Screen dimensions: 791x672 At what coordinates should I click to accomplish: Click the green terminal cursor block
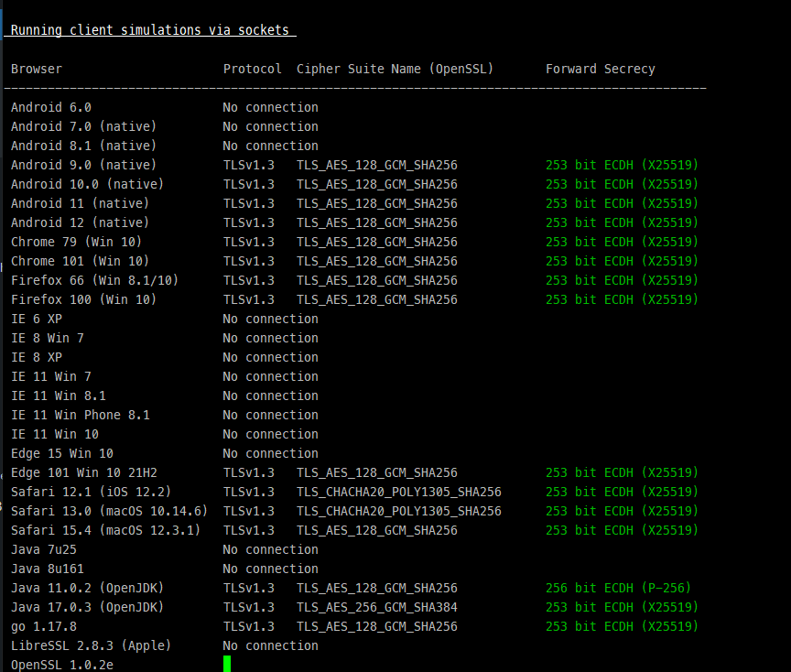pyautogui.click(x=227, y=664)
